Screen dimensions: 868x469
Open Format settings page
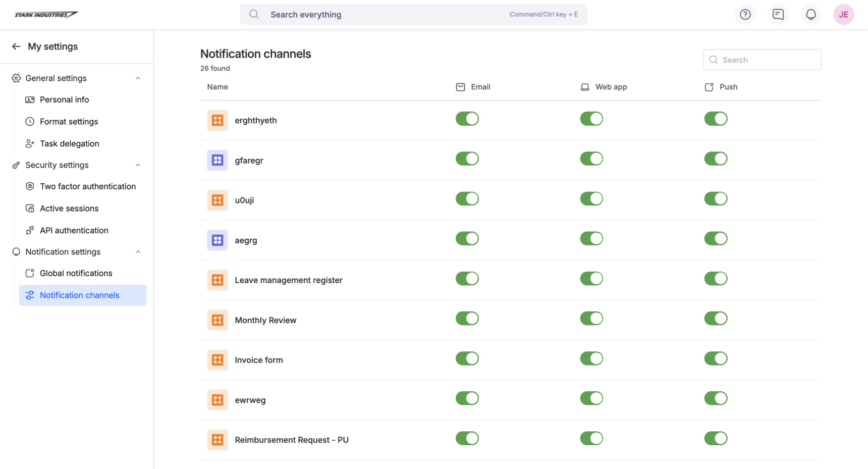coord(83,122)
